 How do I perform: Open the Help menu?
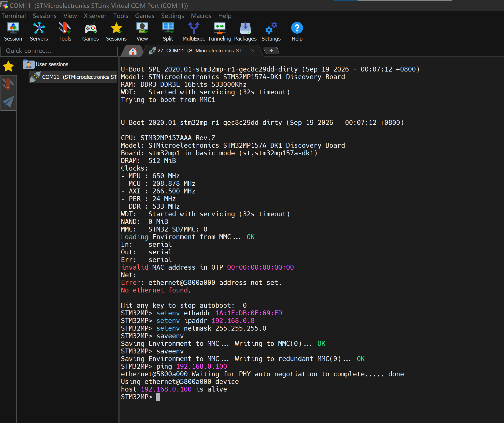pyautogui.click(x=225, y=16)
